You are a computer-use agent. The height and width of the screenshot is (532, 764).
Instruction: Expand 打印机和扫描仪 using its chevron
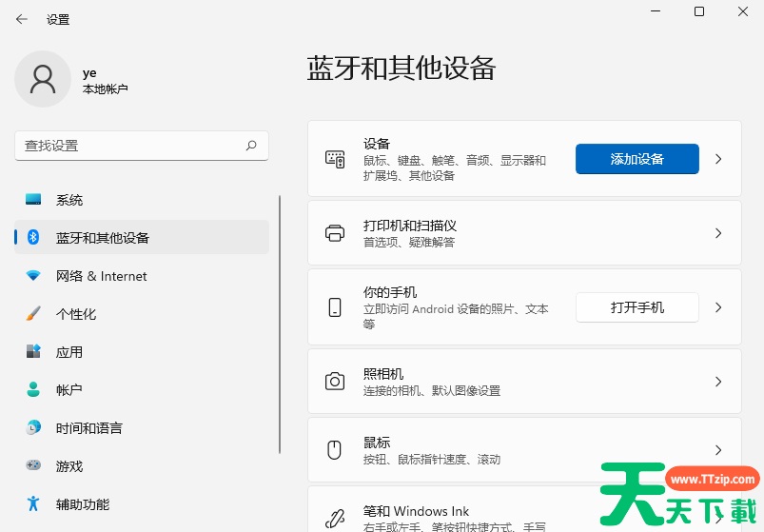718,233
